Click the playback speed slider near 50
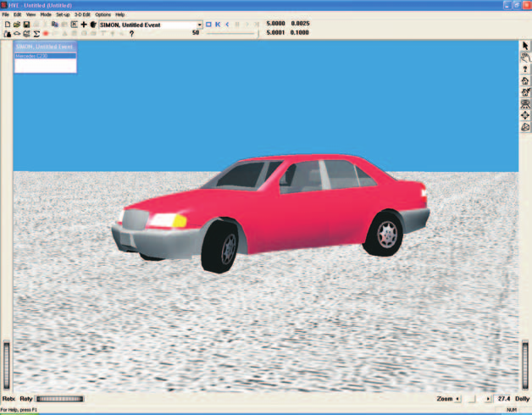532x415 pixels. [232, 33]
